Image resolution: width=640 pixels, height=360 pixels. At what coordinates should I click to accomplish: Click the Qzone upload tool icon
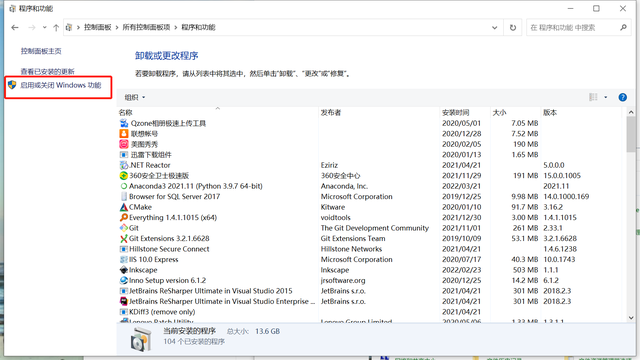pos(124,123)
